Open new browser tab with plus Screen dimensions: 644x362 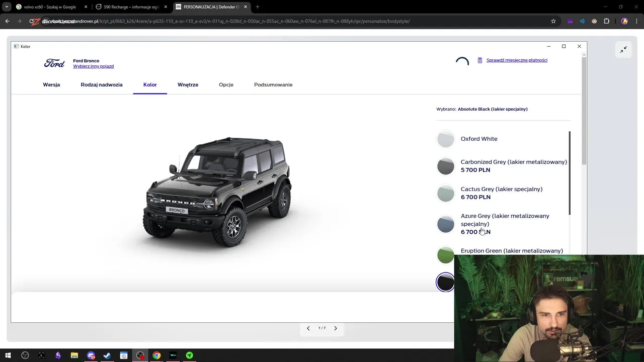tap(257, 7)
